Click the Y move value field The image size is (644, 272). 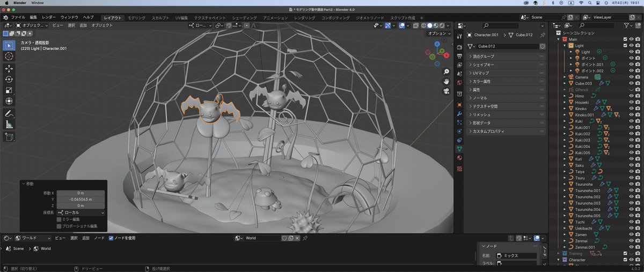click(x=80, y=199)
